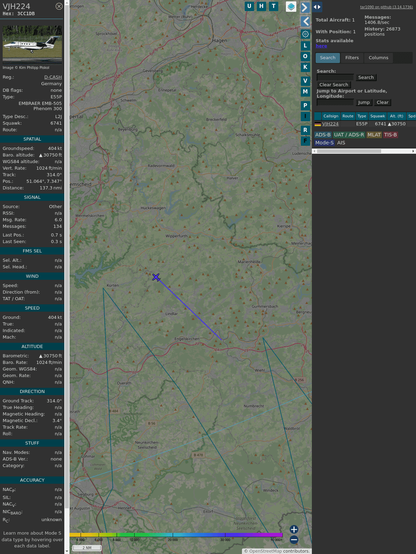This screenshot has height=554, width=416.
Task: Click the H button on map toolbar
Action: [x=262, y=6]
